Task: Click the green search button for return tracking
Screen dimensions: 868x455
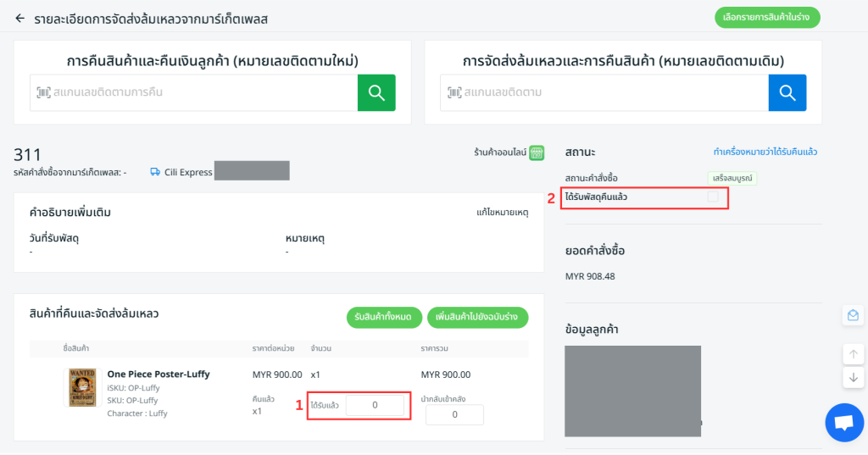Action: (376, 92)
